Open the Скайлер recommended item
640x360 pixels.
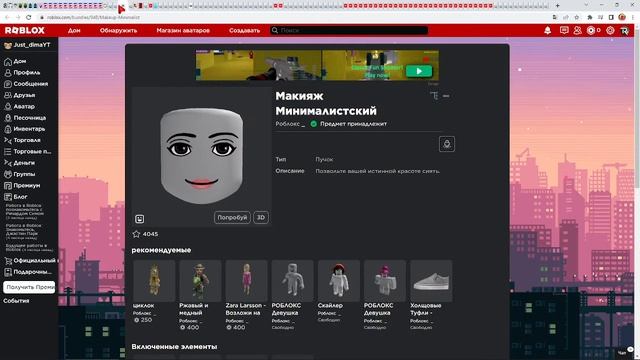click(339, 281)
